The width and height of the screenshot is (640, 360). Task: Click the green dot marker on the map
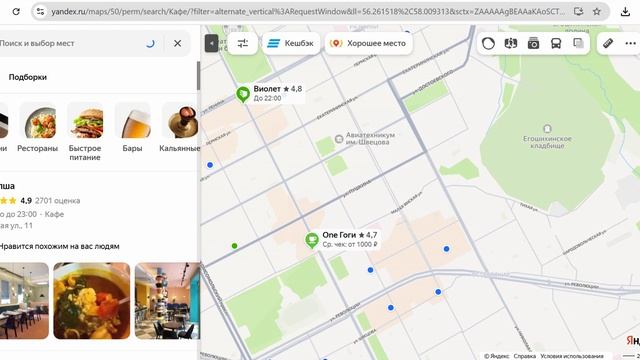click(234, 246)
